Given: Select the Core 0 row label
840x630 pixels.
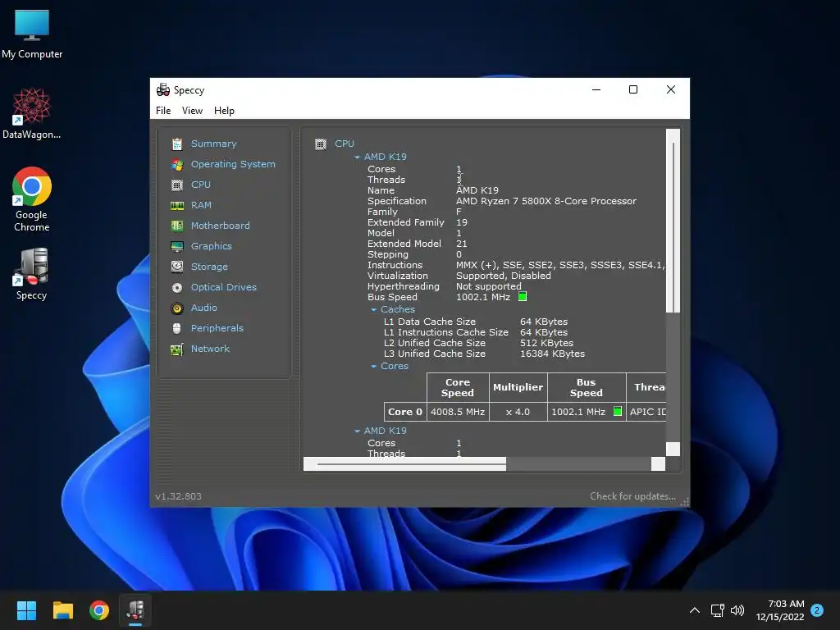Looking at the screenshot, I should click(x=405, y=412).
